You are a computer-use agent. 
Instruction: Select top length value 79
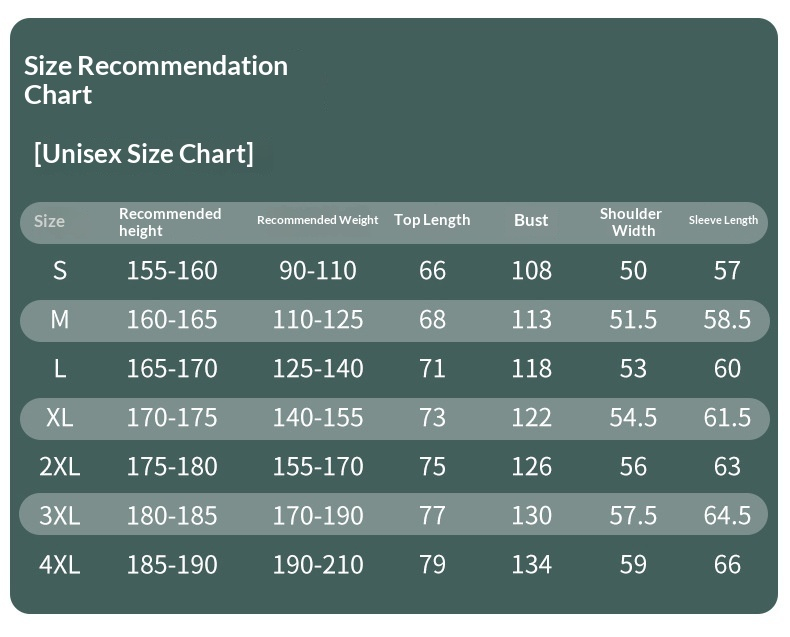(432, 565)
